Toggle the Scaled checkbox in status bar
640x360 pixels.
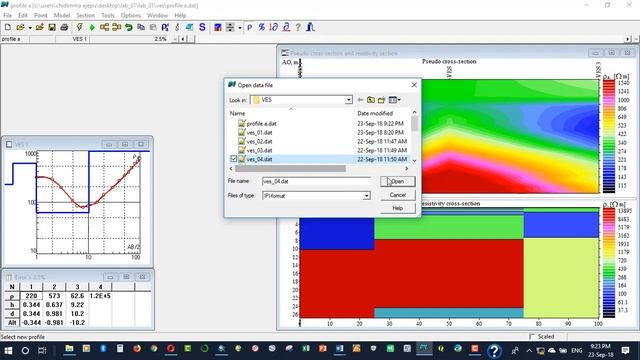click(x=532, y=336)
